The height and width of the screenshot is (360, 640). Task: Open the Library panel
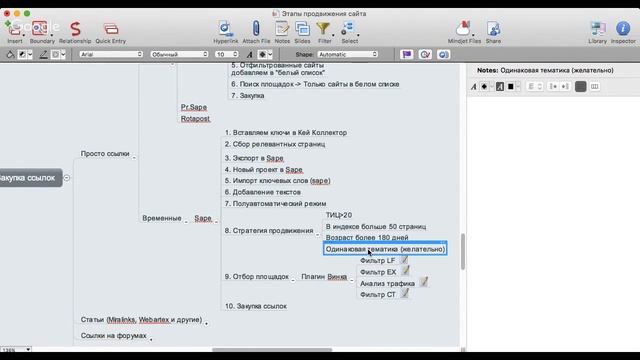coord(598,29)
